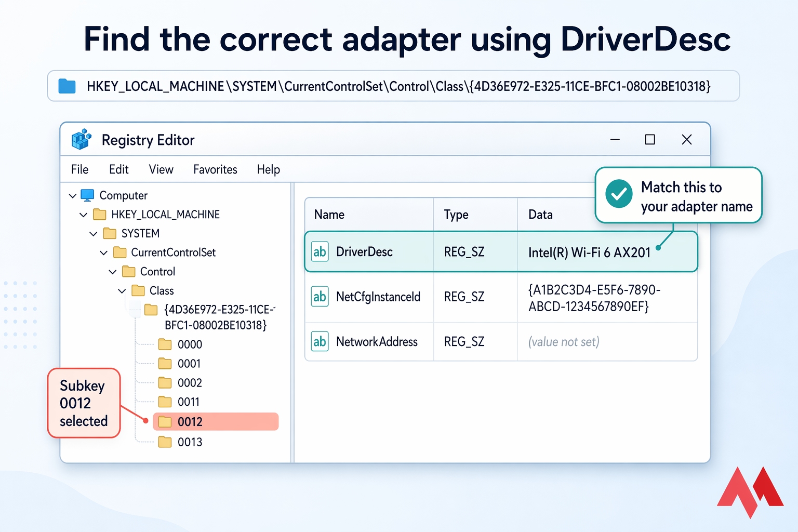Click the Name column header
The image size is (798, 532).
pyautogui.click(x=328, y=214)
